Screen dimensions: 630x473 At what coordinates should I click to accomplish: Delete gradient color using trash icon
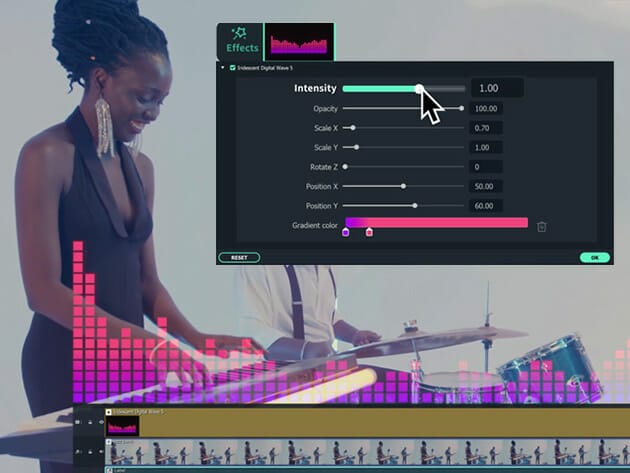(x=541, y=226)
